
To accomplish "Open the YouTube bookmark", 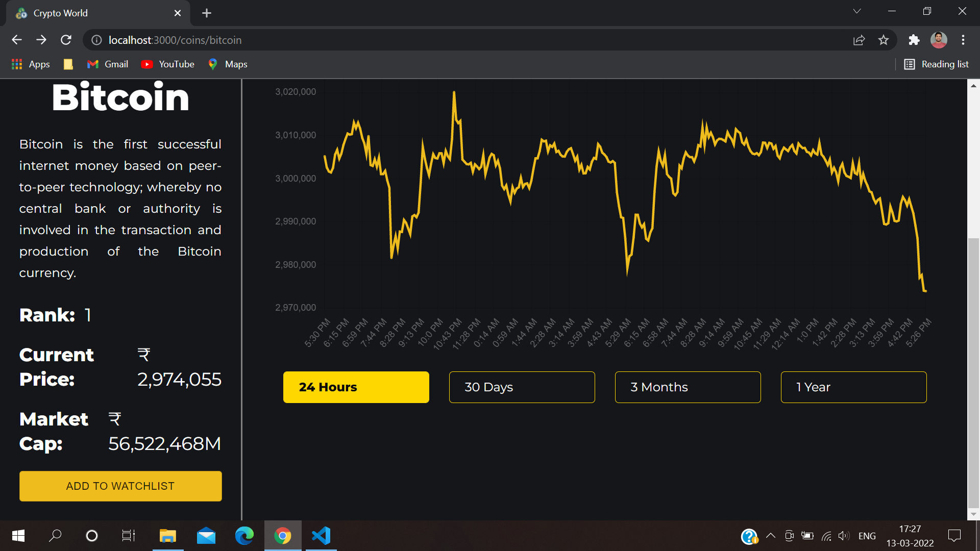I will point(168,64).
